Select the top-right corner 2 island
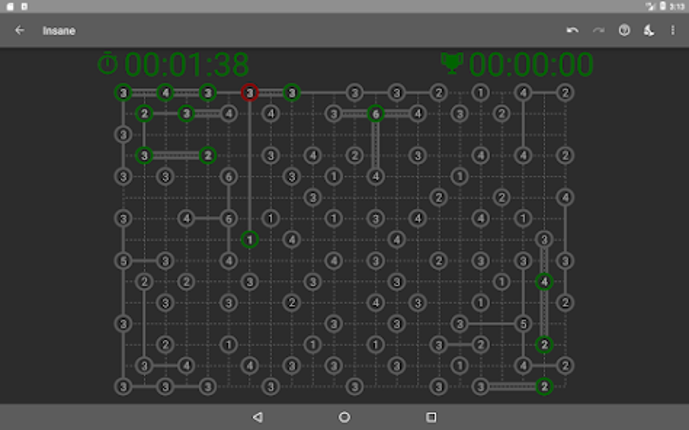Viewport: 689px width, 430px height. click(x=565, y=93)
